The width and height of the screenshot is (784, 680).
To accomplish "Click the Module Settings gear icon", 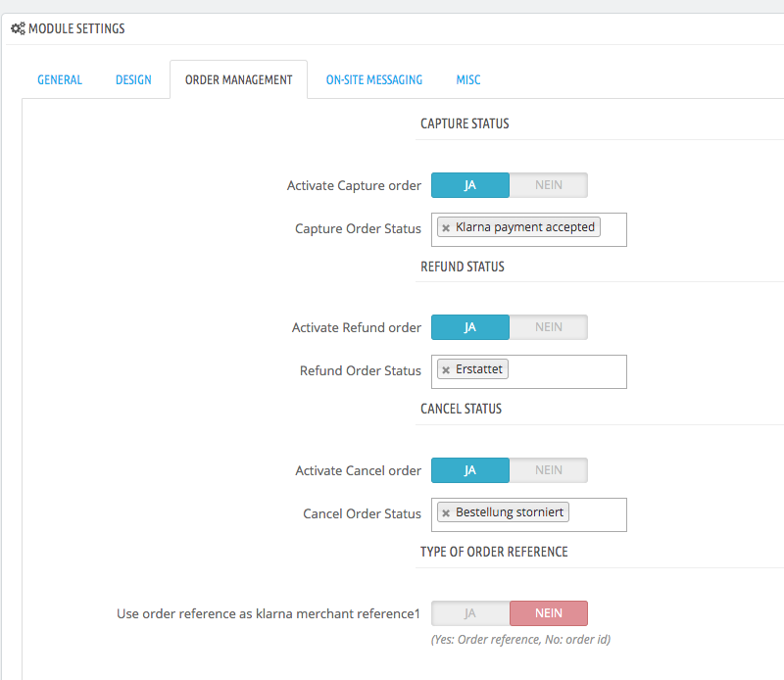I will pyautogui.click(x=18, y=28).
